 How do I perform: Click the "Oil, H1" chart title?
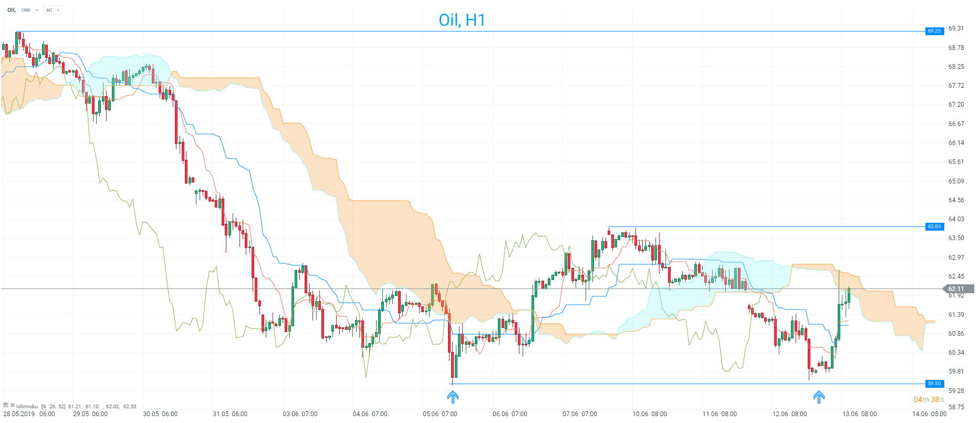[x=462, y=20]
